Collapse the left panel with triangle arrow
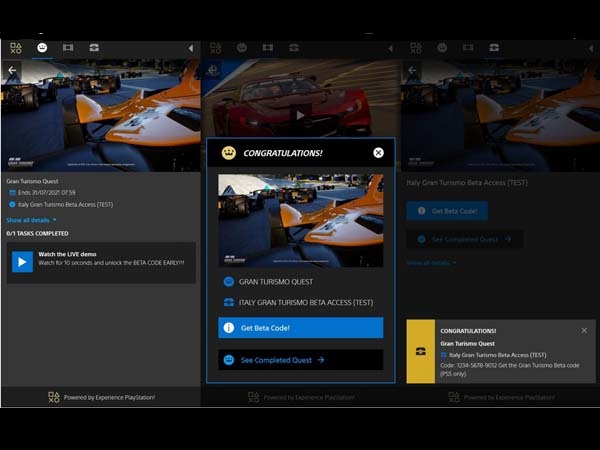600x450 pixels. click(x=191, y=48)
